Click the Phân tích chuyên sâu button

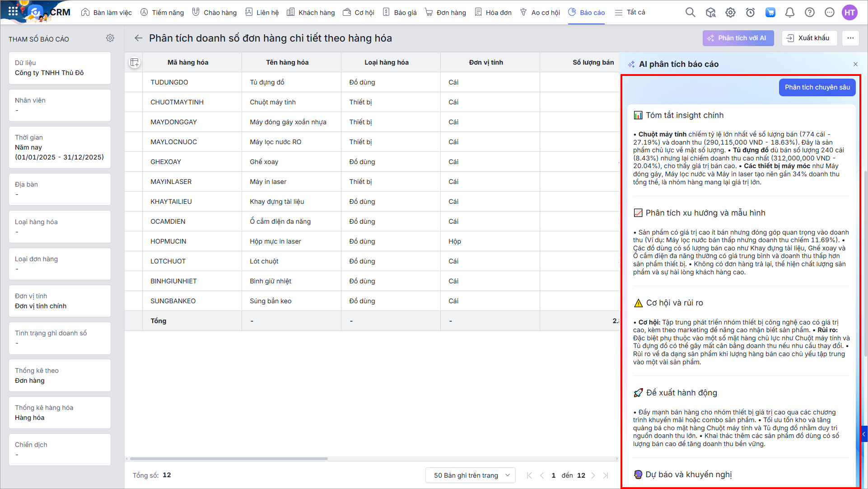[817, 87]
